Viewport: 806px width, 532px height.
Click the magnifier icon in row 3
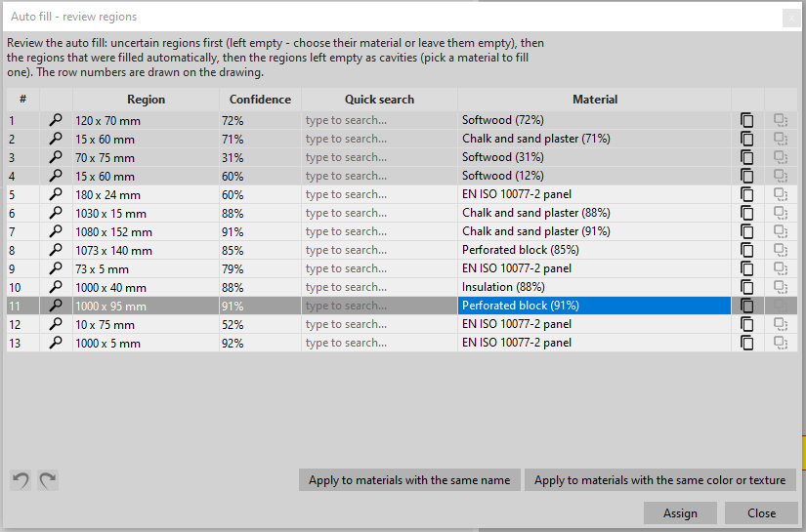[x=56, y=157]
